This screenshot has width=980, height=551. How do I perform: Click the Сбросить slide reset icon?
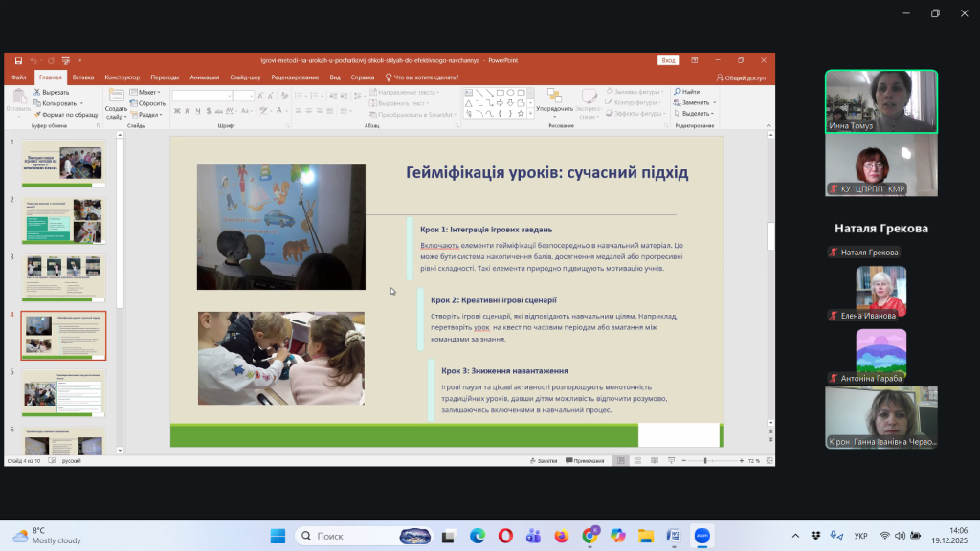(133, 103)
